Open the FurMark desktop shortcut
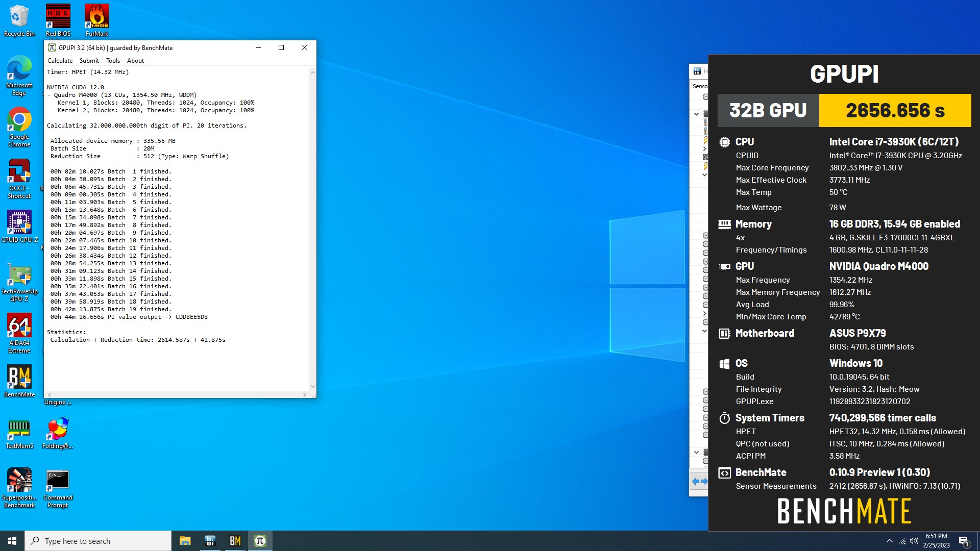This screenshot has width=980, height=551. (97, 20)
